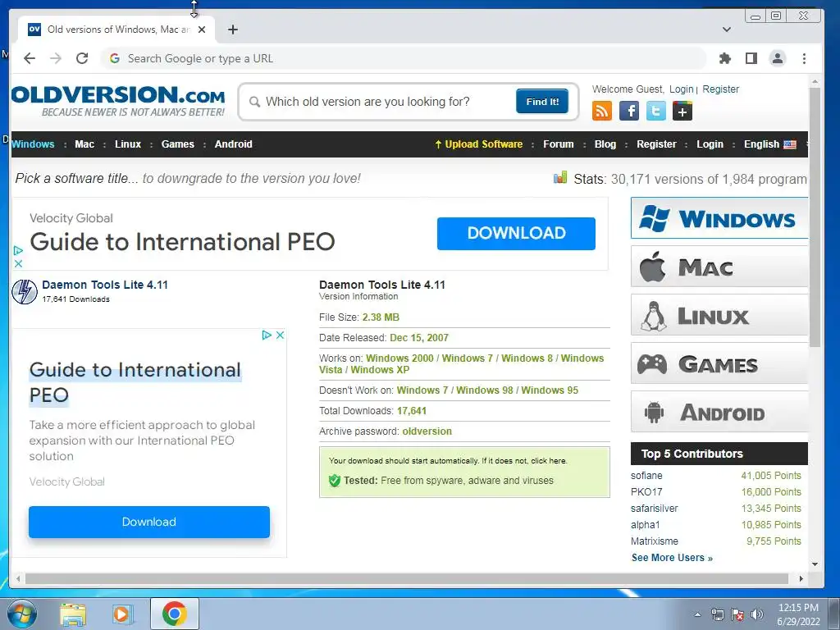Open the extensions puzzle icon
Screen dimensions: 840x630
click(725, 58)
